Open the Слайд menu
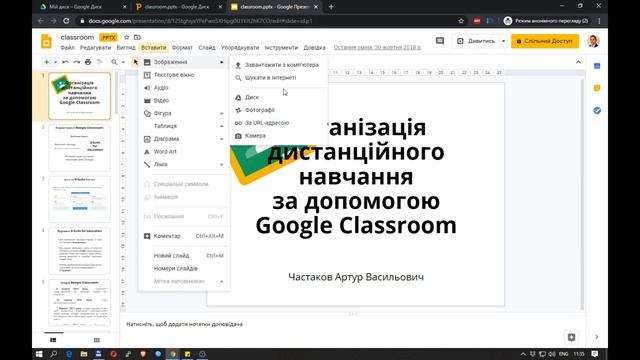Screen dimensions: 640x360 (x=207, y=48)
